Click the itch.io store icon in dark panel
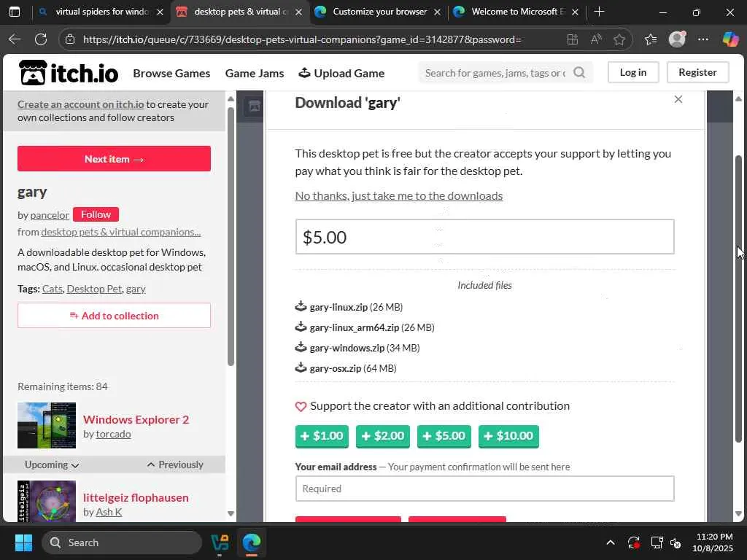 255,106
